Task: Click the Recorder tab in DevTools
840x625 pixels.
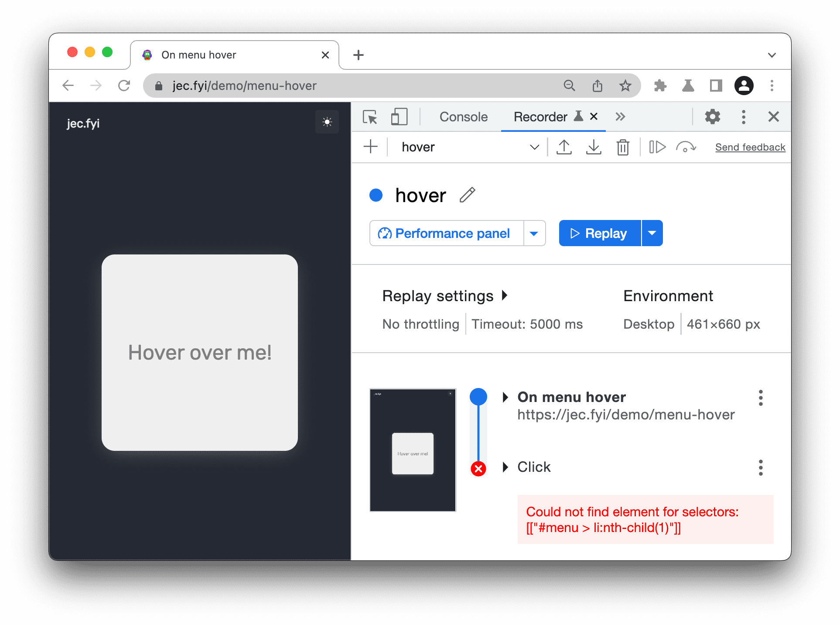Action: click(539, 117)
